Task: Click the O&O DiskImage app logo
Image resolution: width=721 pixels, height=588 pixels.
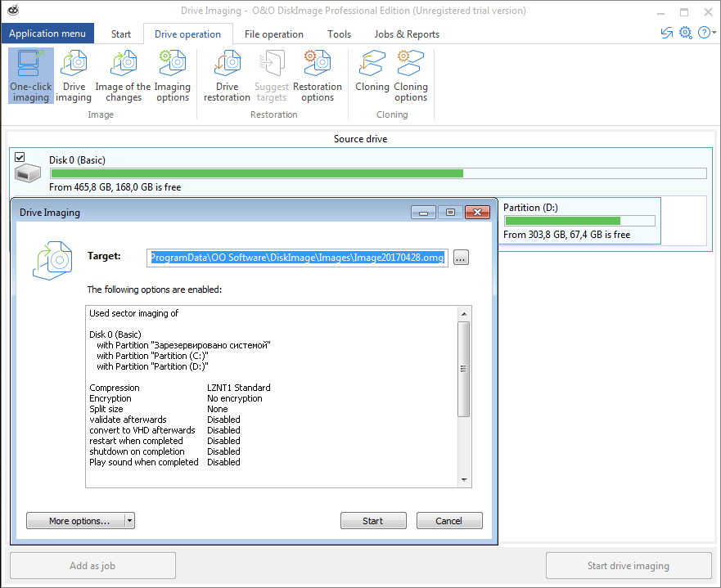Action: [13, 10]
